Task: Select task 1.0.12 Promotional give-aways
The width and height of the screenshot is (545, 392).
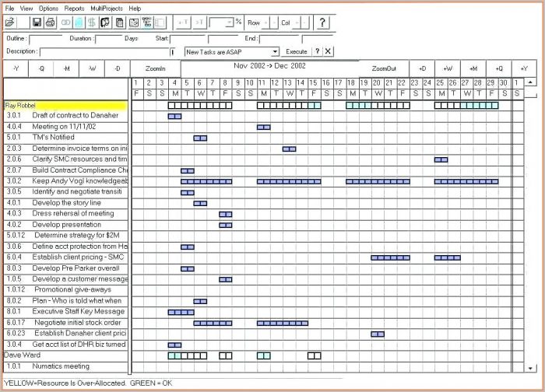Action: pos(65,289)
